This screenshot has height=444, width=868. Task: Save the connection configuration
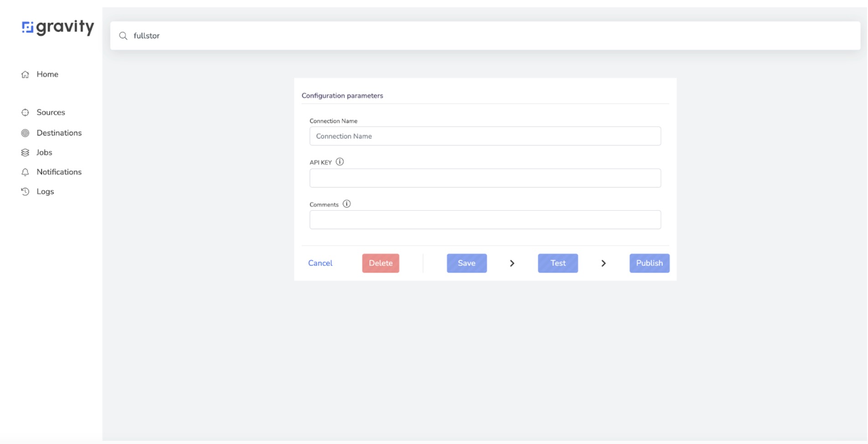pyautogui.click(x=466, y=263)
